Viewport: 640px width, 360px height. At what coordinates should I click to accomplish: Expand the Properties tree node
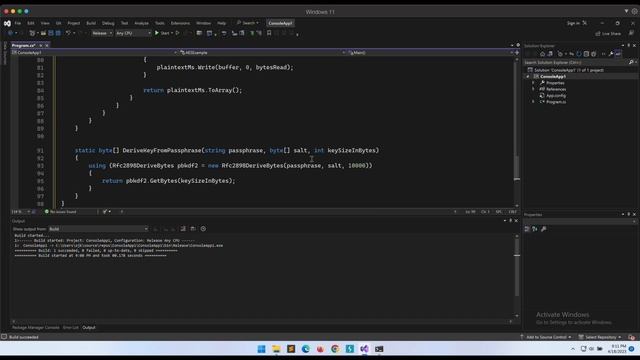[x=533, y=83]
